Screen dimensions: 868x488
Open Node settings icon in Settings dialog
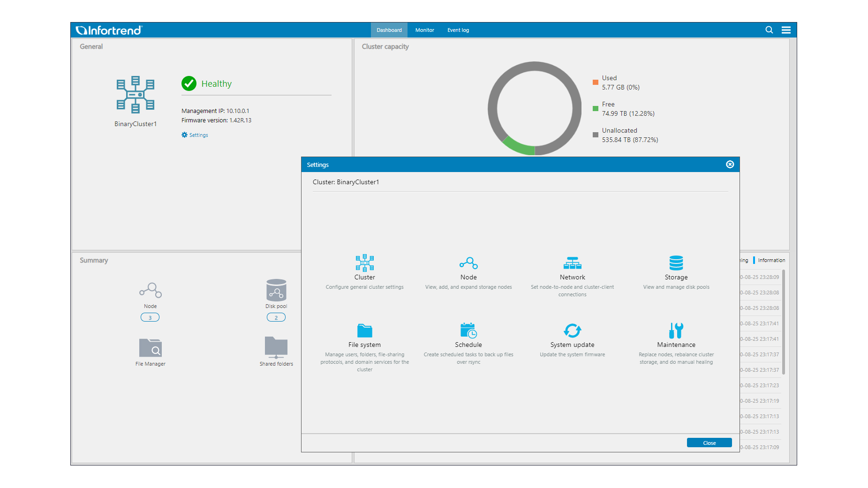(x=468, y=263)
